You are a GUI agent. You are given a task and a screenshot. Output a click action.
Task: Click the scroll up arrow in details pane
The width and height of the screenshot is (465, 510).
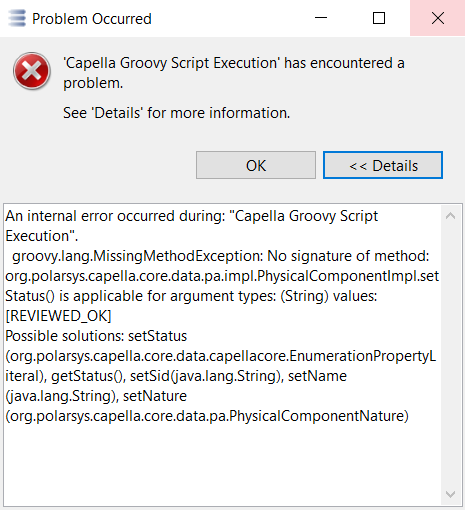[x=450, y=216]
